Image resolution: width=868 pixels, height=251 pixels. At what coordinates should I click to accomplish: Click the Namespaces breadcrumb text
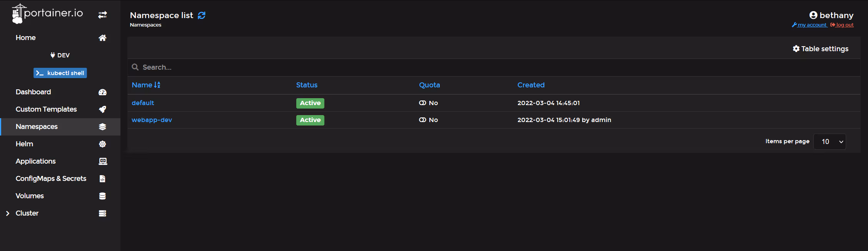(145, 25)
